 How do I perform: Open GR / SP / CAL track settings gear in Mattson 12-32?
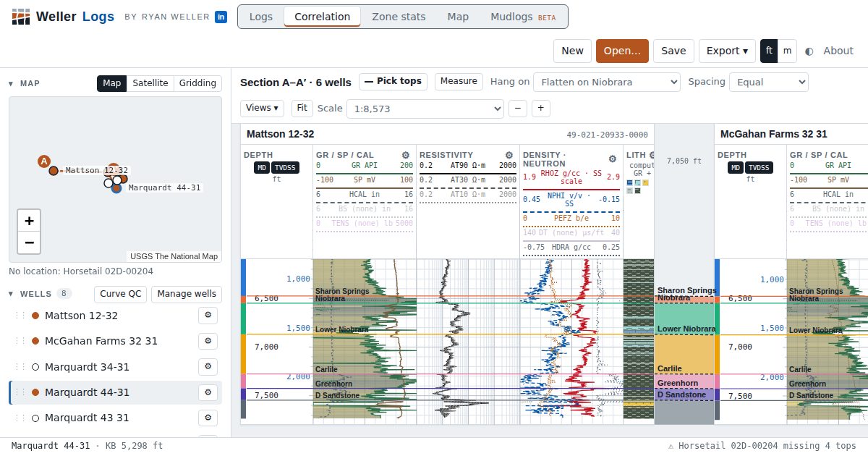coord(406,155)
